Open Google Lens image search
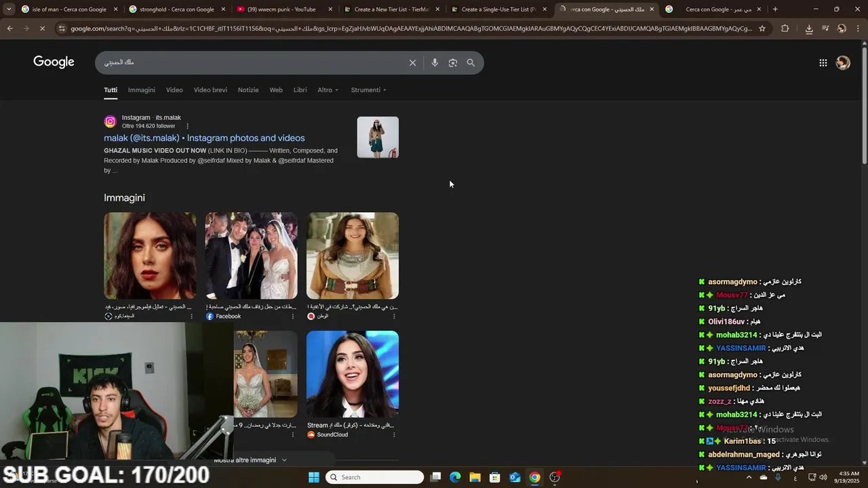 pyautogui.click(x=453, y=62)
